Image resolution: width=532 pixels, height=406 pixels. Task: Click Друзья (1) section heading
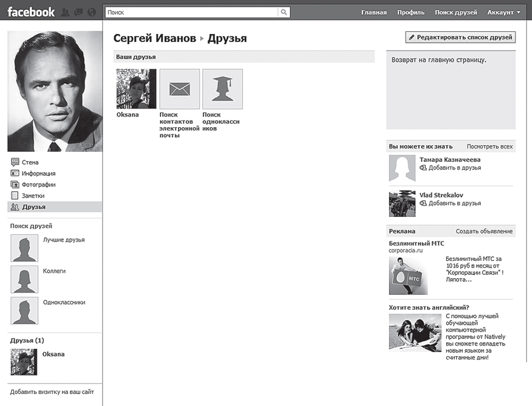click(x=27, y=340)
